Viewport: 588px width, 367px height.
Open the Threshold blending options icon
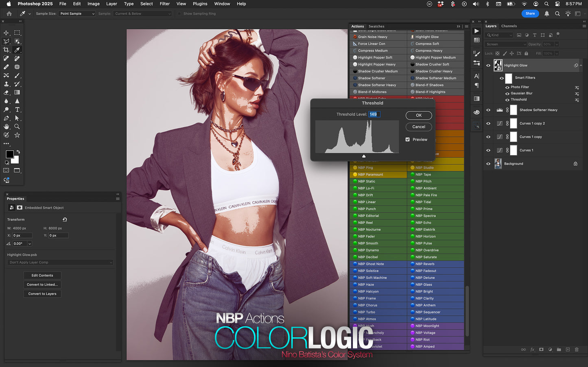click(577, 100)
